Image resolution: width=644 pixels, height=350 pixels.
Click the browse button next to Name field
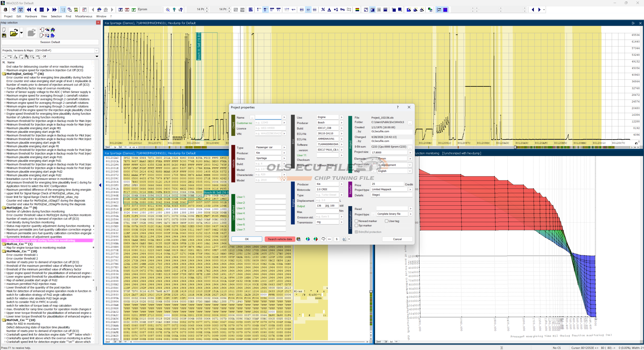coord(252,117)
